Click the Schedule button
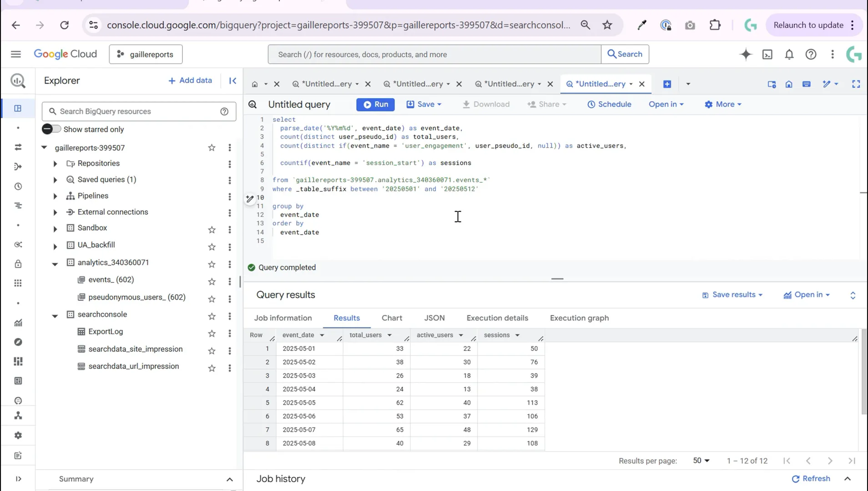 coord(609,104)
